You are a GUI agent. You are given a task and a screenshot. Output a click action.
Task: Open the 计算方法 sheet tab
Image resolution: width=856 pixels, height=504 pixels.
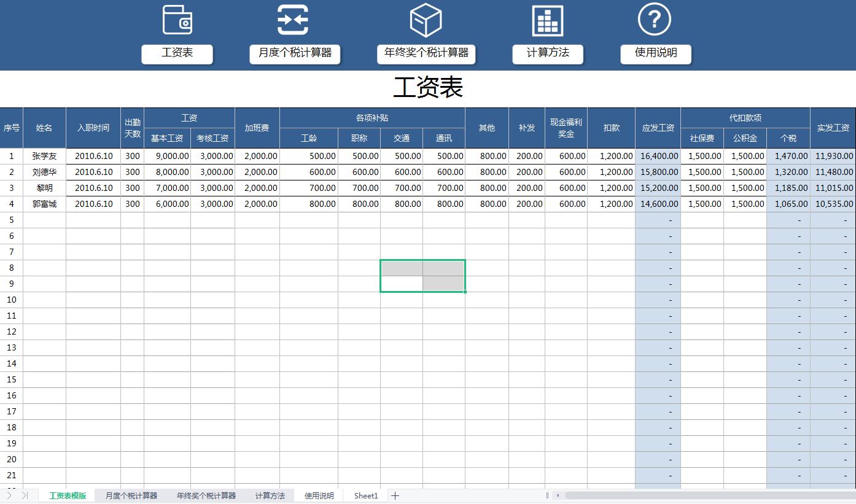click(x=270, y=495)
